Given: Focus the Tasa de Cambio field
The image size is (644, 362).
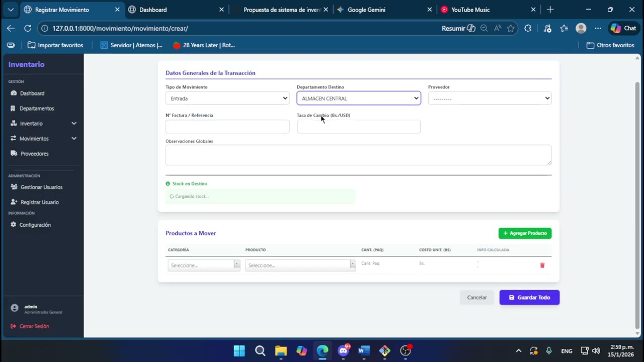Looking at the screenshot, I should (x=359, y=127).
